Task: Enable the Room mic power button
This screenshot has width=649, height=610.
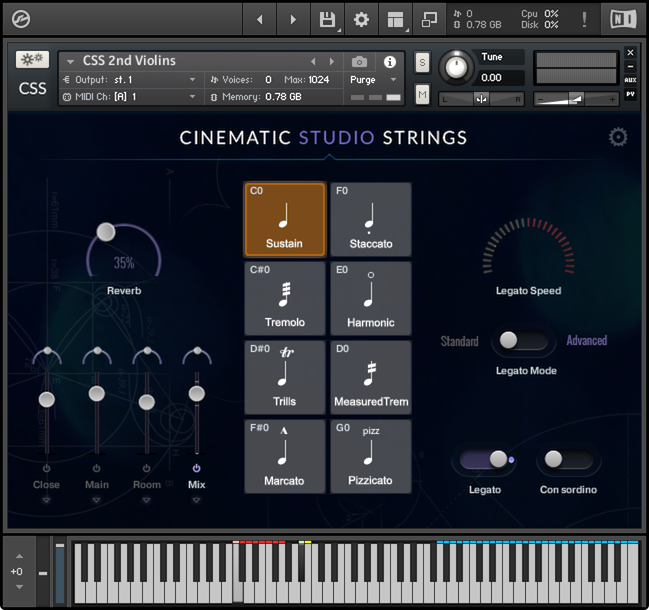Action: [x=147, y=468]
